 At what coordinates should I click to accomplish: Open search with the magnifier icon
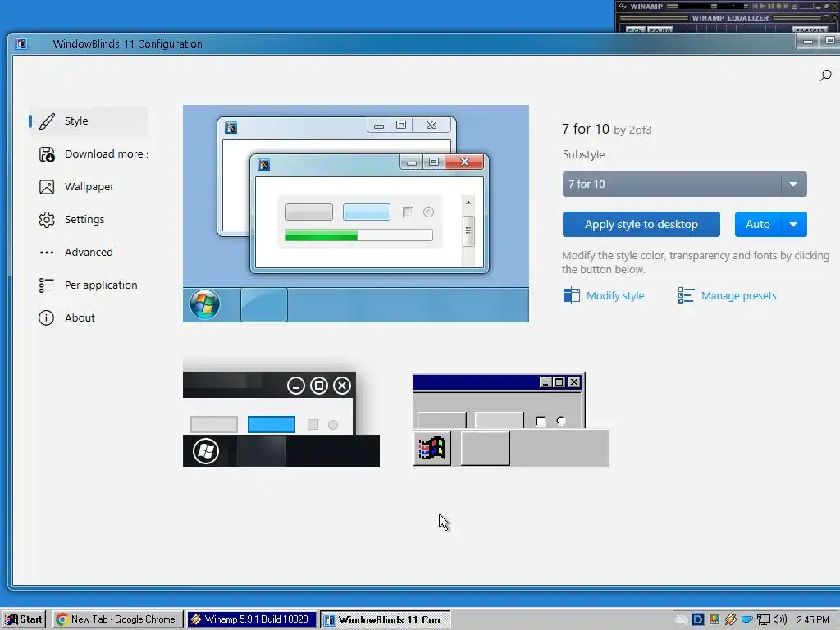click(825, 75)
